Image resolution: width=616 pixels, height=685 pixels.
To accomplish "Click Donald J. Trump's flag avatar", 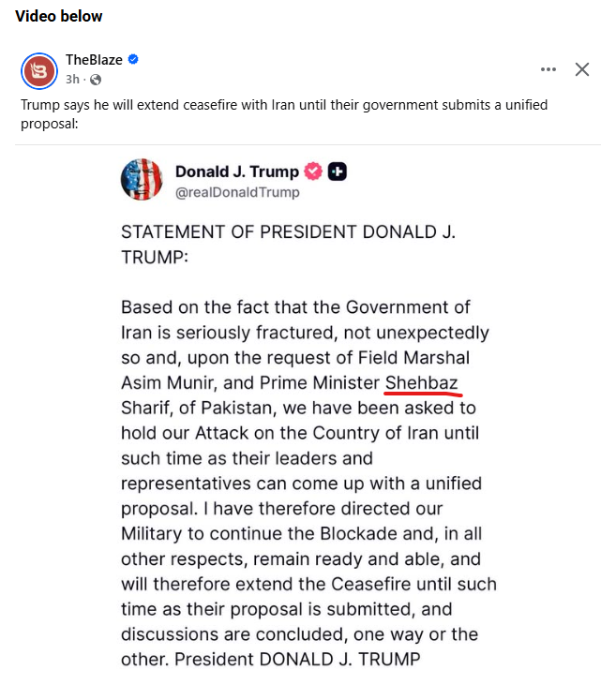I will pos(142,180).
